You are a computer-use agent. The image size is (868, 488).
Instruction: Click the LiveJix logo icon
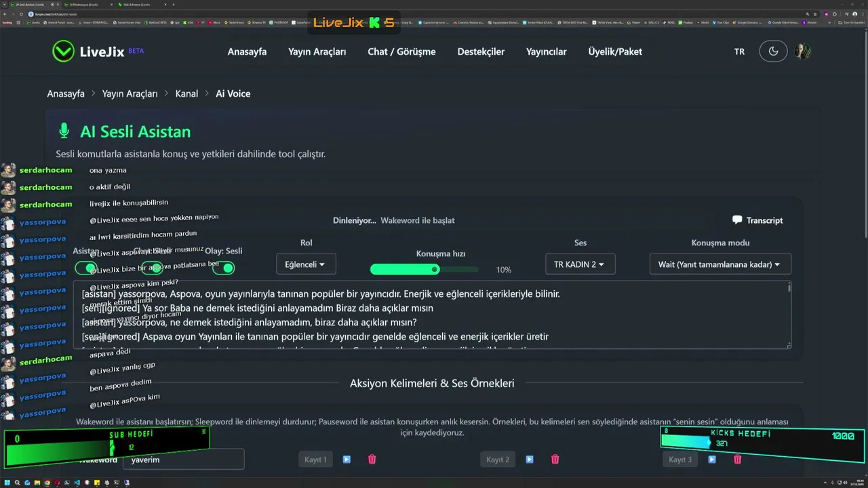click(64, 52)
